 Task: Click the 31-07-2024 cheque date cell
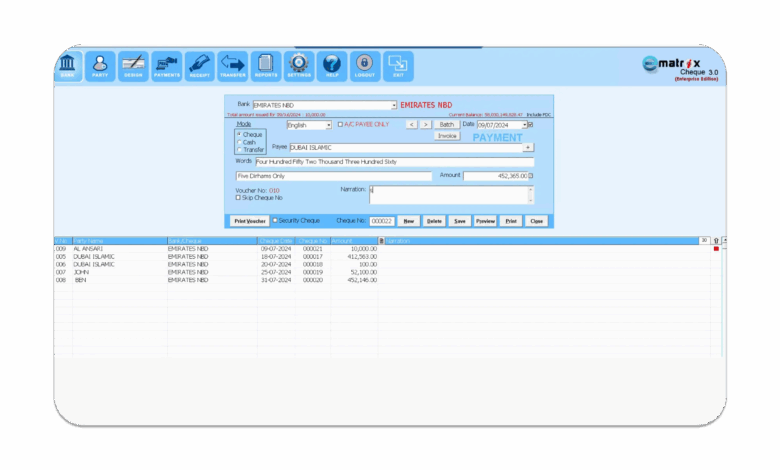click(x=278, y=280)
